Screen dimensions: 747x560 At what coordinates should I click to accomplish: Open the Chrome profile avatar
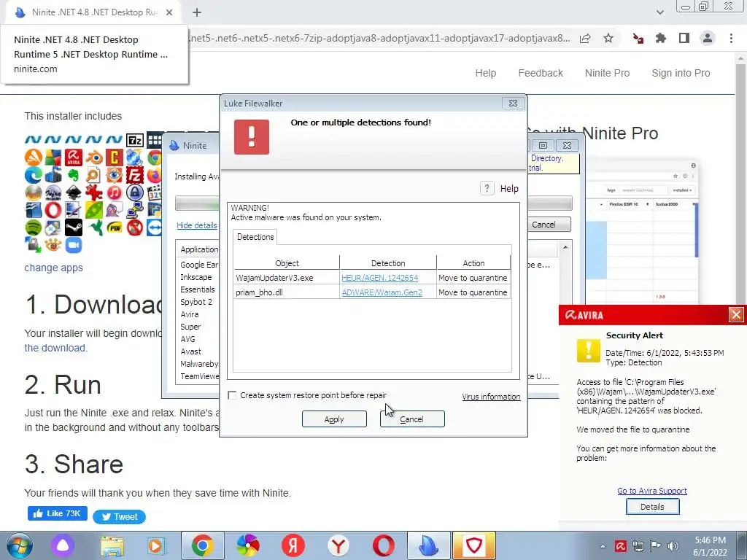708,38
